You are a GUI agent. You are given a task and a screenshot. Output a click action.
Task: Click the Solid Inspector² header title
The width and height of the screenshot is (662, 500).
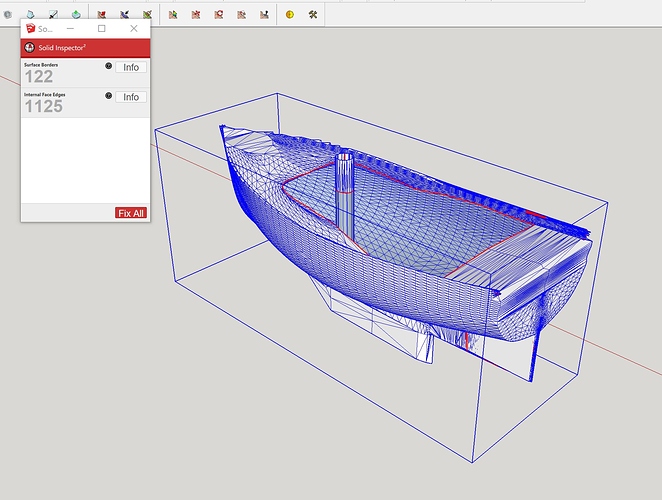point(62,48)
